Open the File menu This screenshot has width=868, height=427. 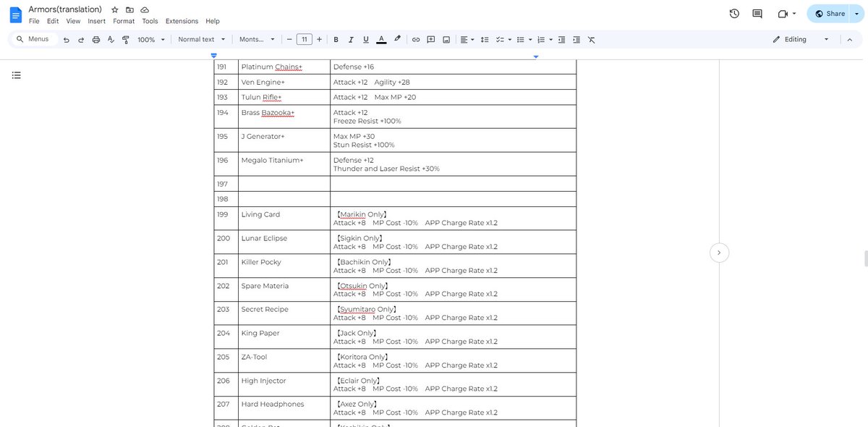[34, 21]
